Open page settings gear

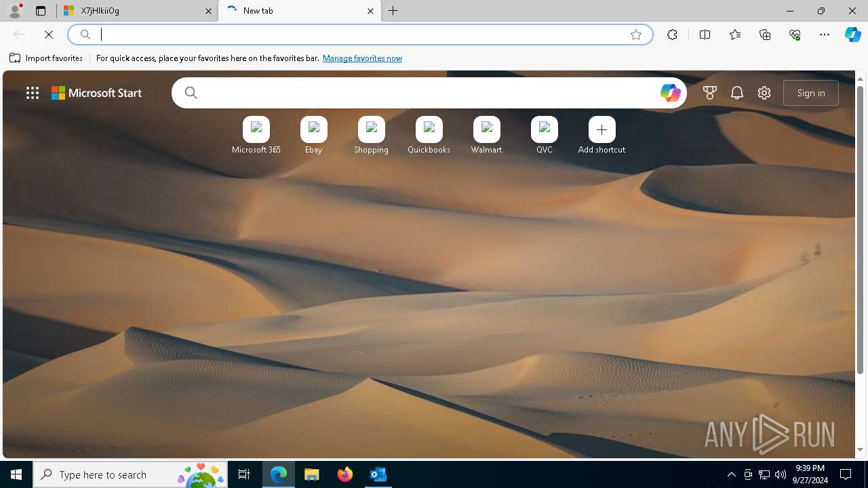tap(764, 93)
